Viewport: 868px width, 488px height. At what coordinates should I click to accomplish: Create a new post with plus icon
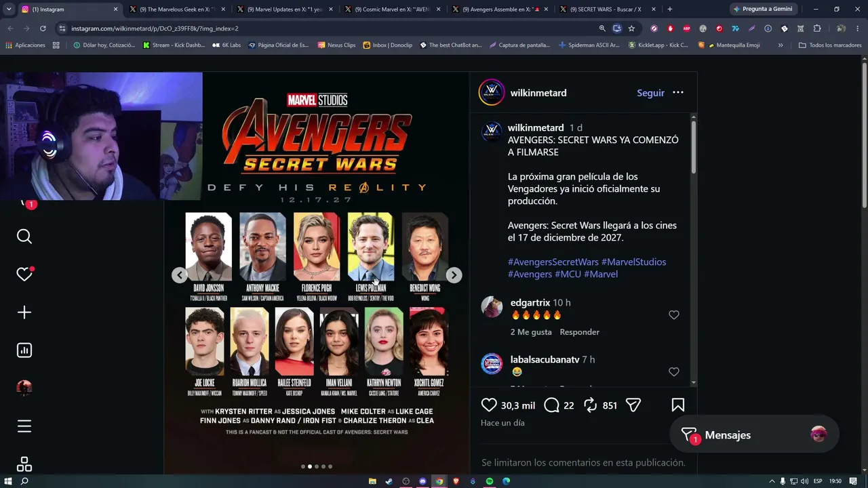(x=24, y=312)
